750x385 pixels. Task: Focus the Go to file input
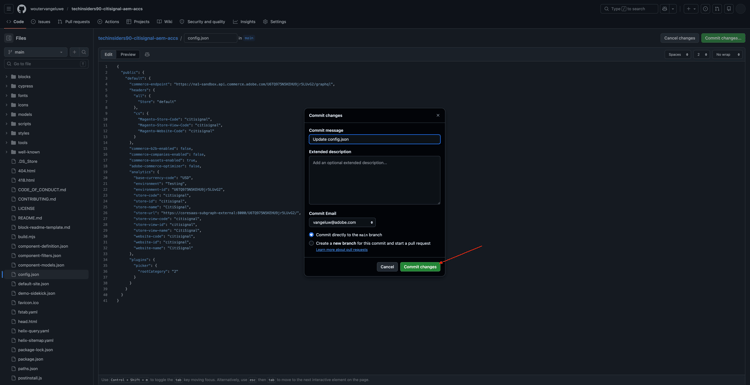click(x=46, y=64)
